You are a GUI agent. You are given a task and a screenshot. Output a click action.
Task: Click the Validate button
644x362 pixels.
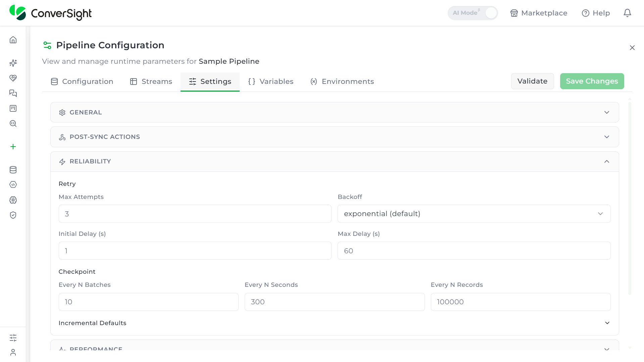pyautogui.click(x=532, y=81)
